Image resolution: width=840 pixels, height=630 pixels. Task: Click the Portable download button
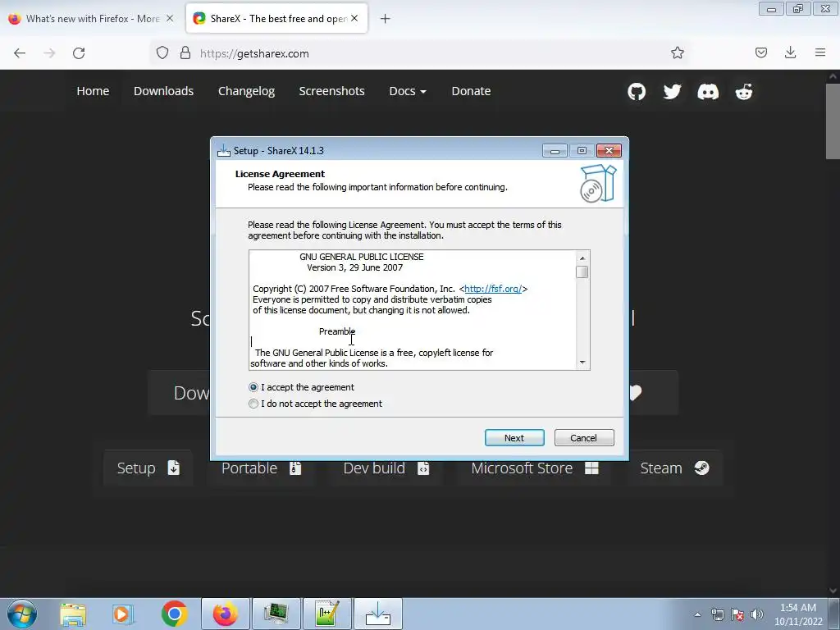262,468
